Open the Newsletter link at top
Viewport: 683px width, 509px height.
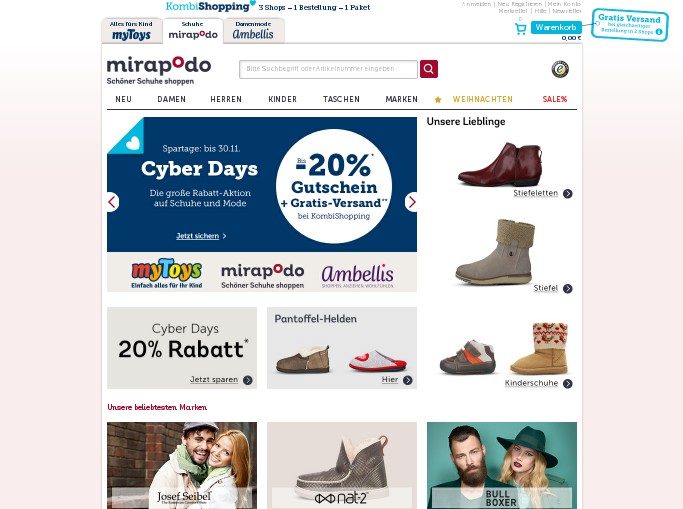pyautogui.click(x=567, y=11)
